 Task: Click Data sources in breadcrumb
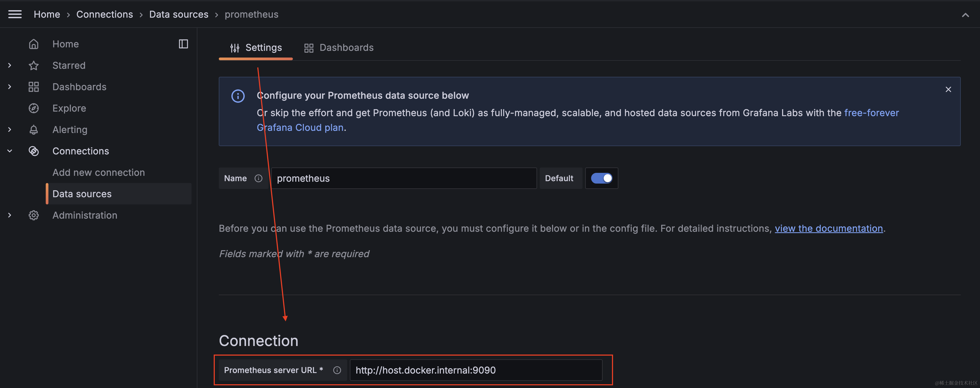[178, 14]
